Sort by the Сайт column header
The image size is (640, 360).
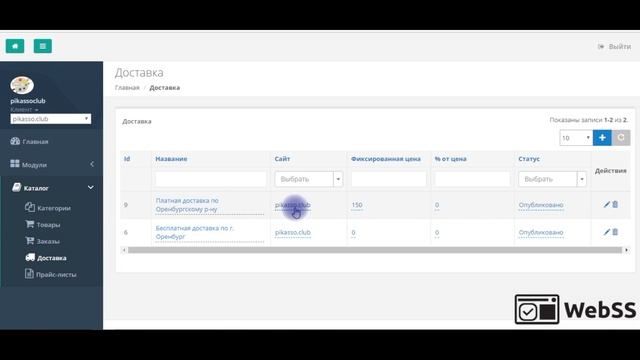coord(282,159)
